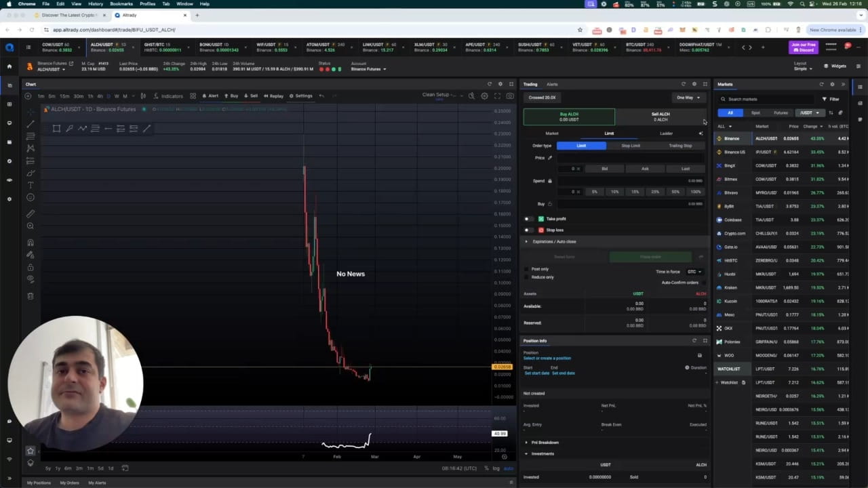
Task: Open the chart Indicators menu
Action: (x=167, y=96)
